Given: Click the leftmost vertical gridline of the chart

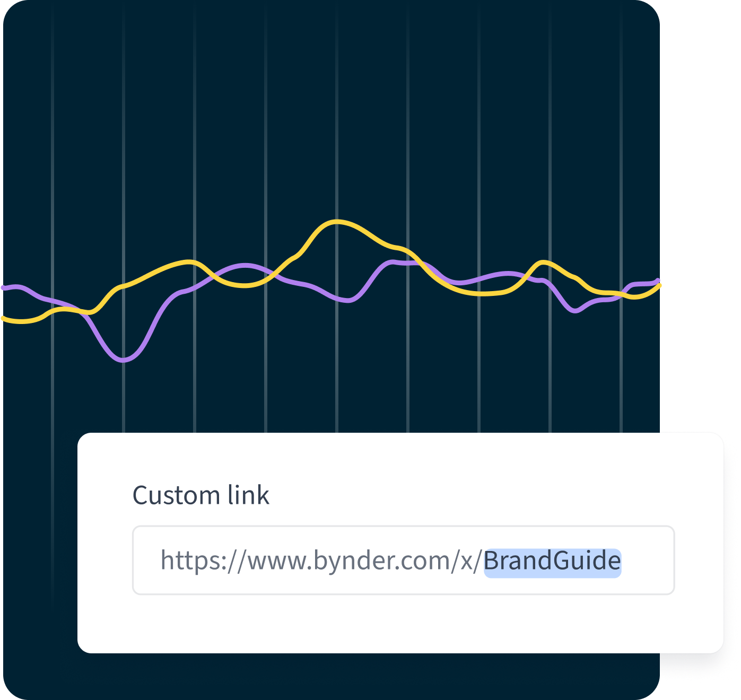Looking at the screenshot, I should click(53, 159).
